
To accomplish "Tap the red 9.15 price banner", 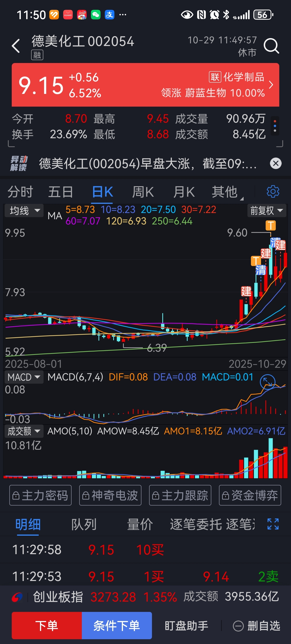I will pyautogui.click(x=145, y=85).
